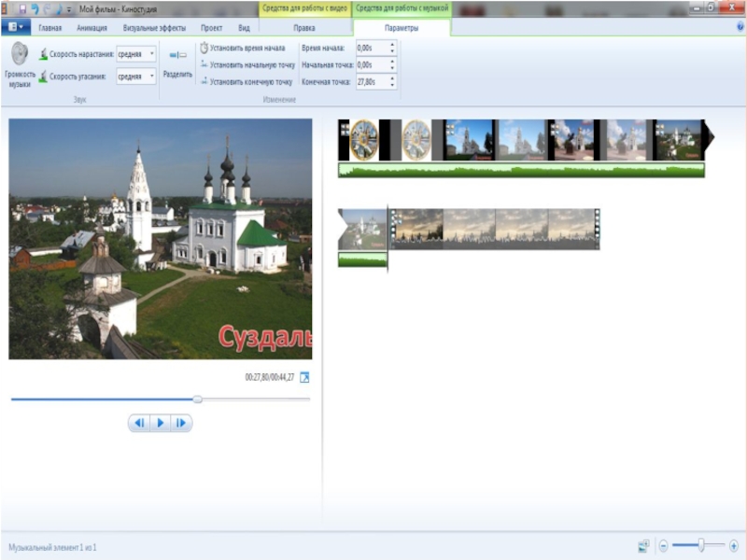The height and width of the screenshot is (560, 747).
Task: Select the green audio track under the clips
Action: point(521,170)
